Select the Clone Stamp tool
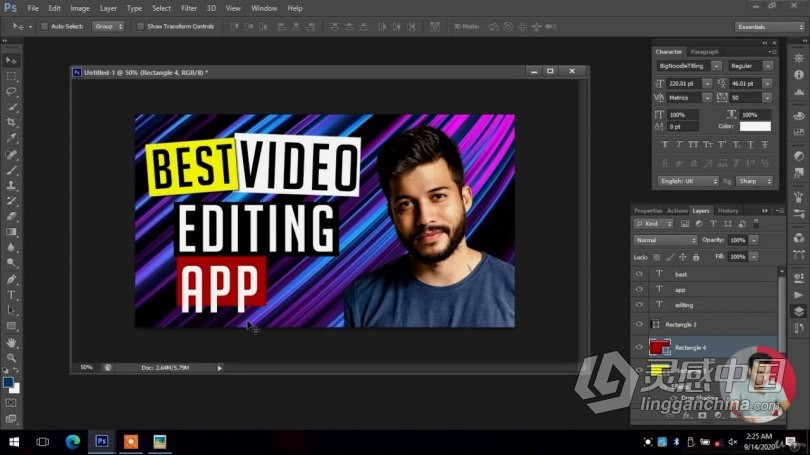Screen dimensions: 810x455 pos(11,185)
